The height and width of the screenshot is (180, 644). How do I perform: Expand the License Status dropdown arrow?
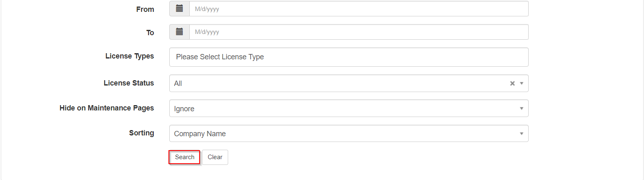point(522,83)
